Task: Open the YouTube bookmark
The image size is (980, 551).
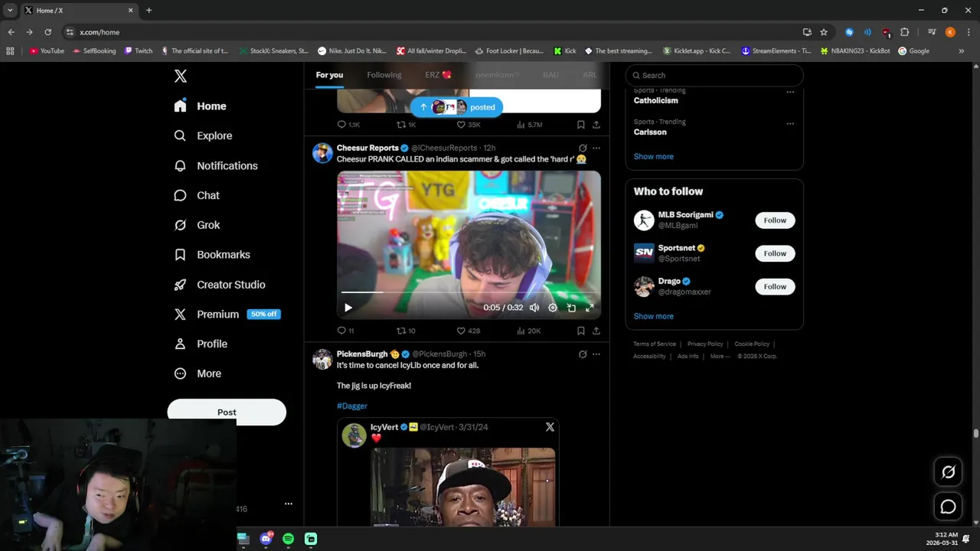Action: coord(47,51)
